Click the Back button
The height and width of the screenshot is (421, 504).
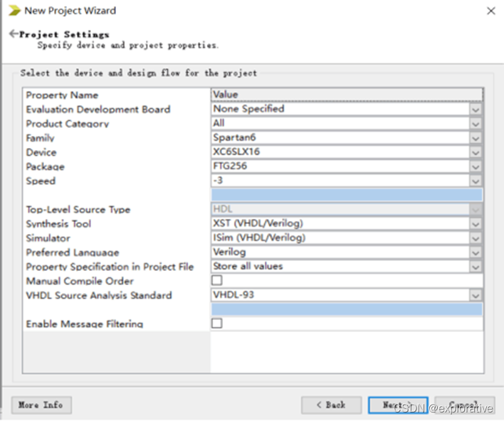332,405
